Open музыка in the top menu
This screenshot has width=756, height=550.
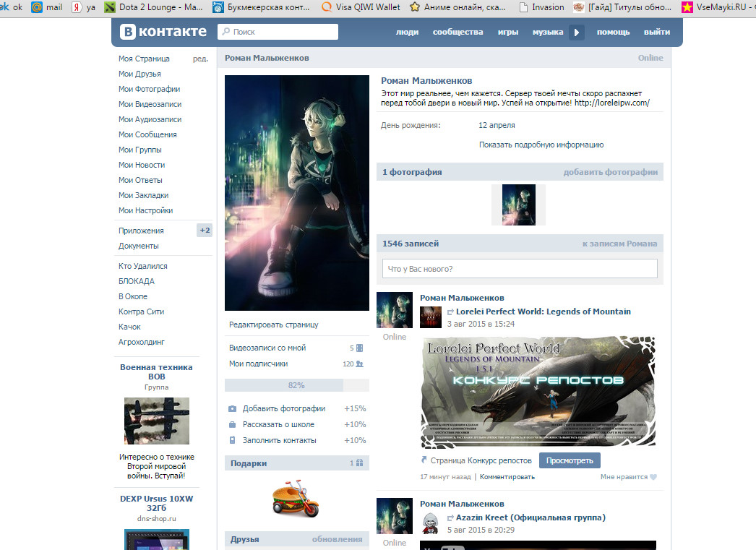click(548, 33)
